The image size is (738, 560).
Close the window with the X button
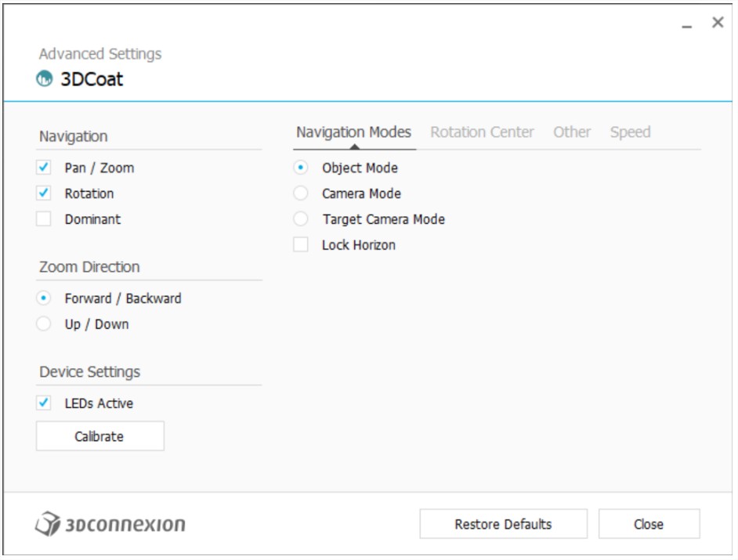(x=718, y=22)
